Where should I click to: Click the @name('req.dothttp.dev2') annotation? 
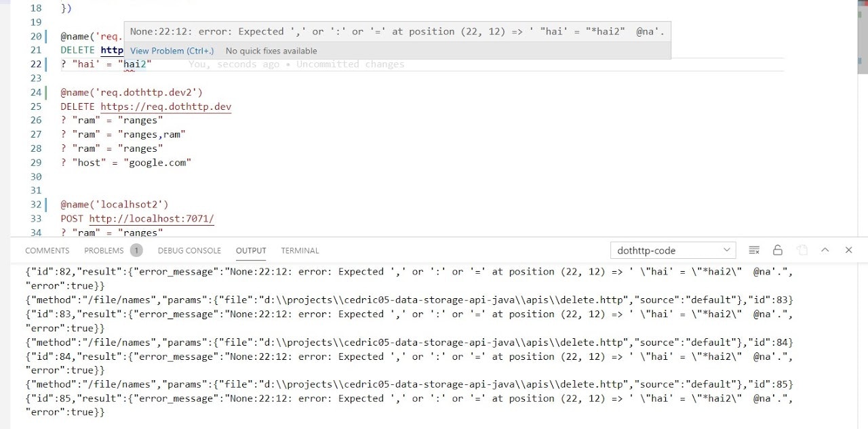tap(132, 92)
